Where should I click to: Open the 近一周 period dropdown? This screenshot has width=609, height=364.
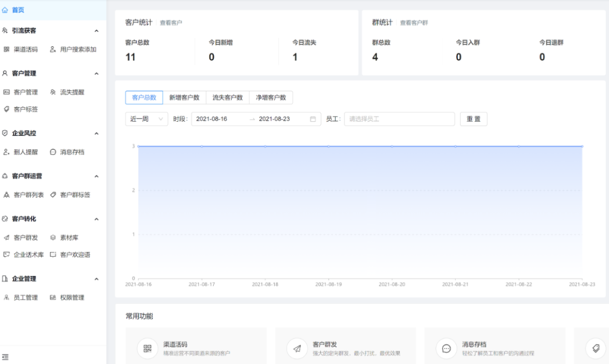tap(147, 119)
